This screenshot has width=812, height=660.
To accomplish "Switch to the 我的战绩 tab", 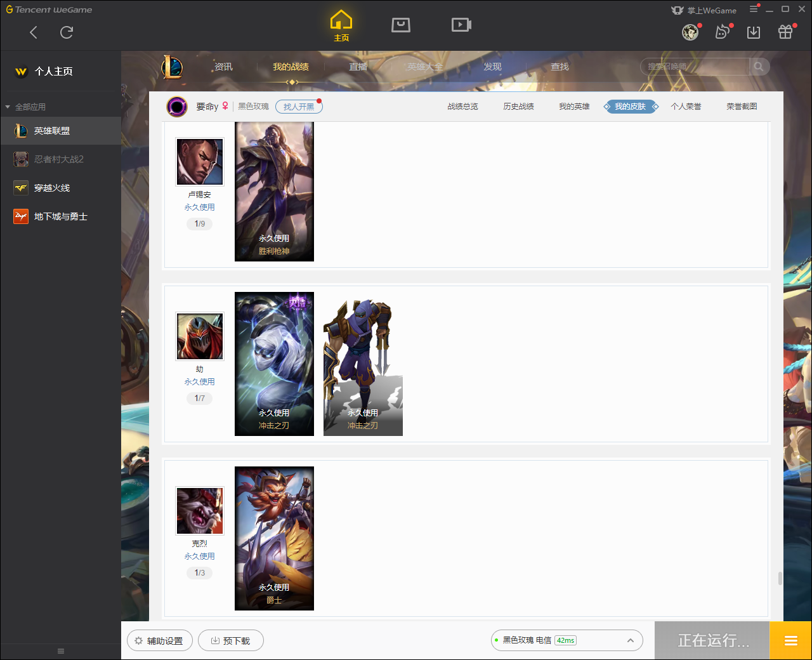I will tap(291, 67).
